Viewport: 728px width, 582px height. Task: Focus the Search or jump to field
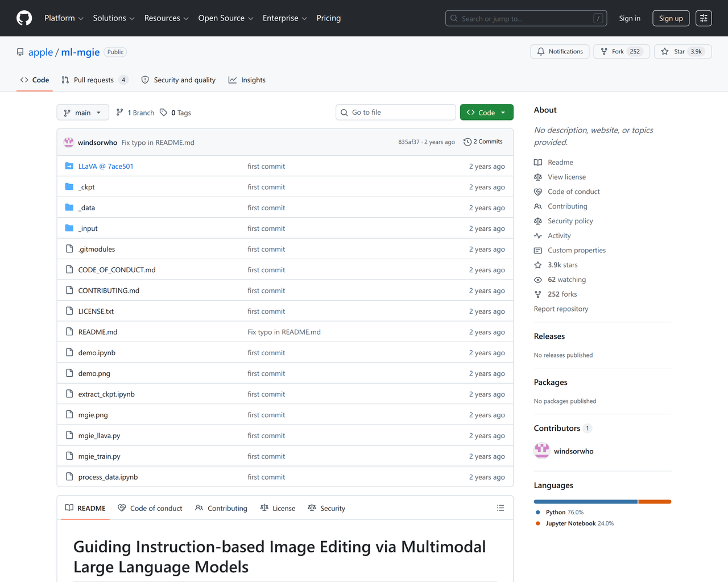click(526, 18)
